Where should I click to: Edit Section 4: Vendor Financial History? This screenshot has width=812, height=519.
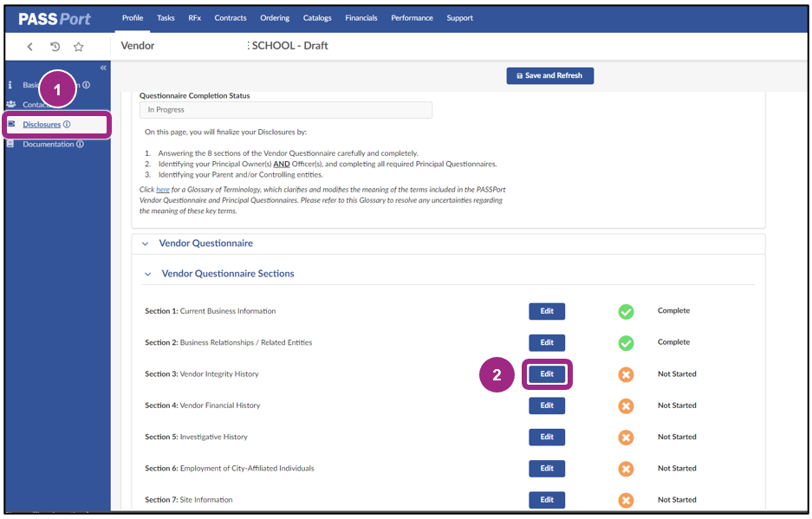point(547,405)
